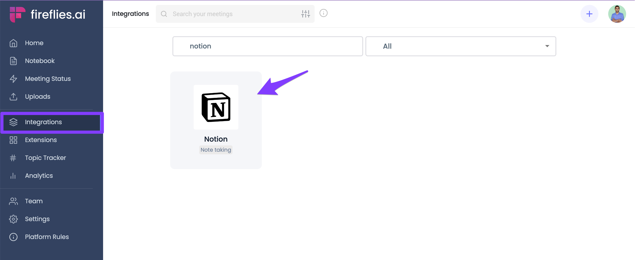Open the Extensions menu item
Viewport: 644px width, 260px height.
tap(51, 140)
